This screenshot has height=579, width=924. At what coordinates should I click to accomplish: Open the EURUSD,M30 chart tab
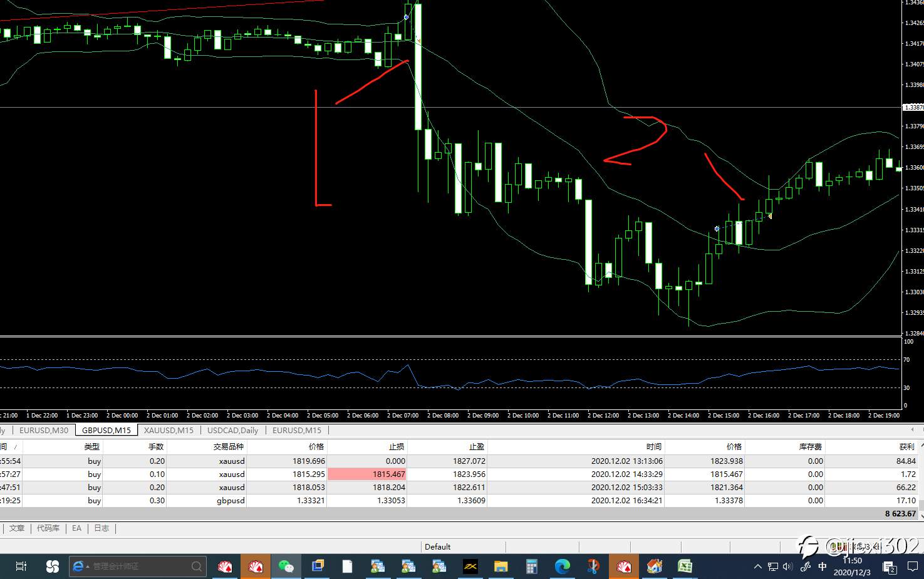(x=44, y=430)
